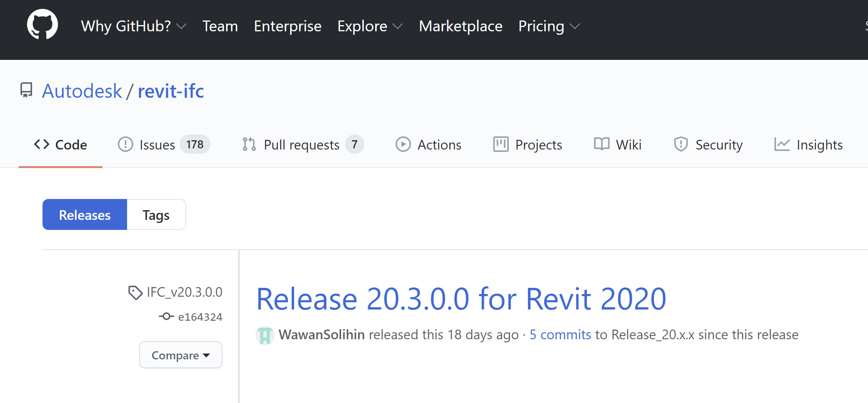Click the Insights graph icon
Image resolution: width=868 pixels, height=403 pixels.
click(x=783, y=144)
